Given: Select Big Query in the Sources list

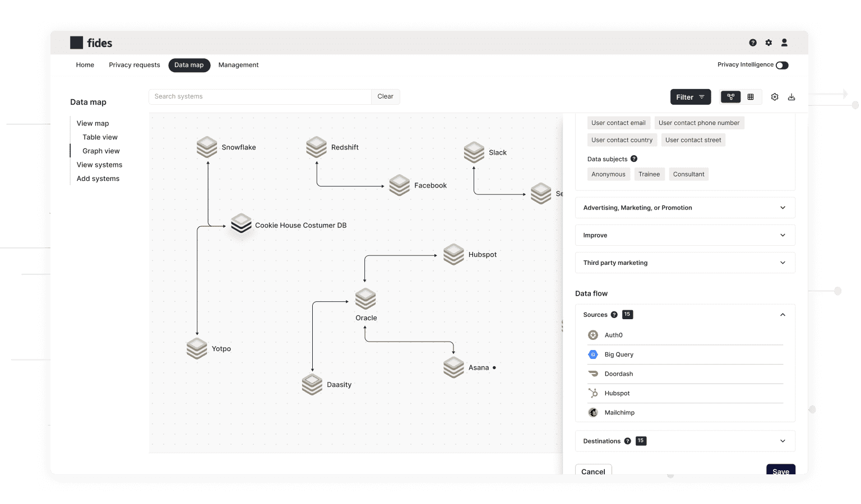Looking at the screenshot, I should (685, 354).
